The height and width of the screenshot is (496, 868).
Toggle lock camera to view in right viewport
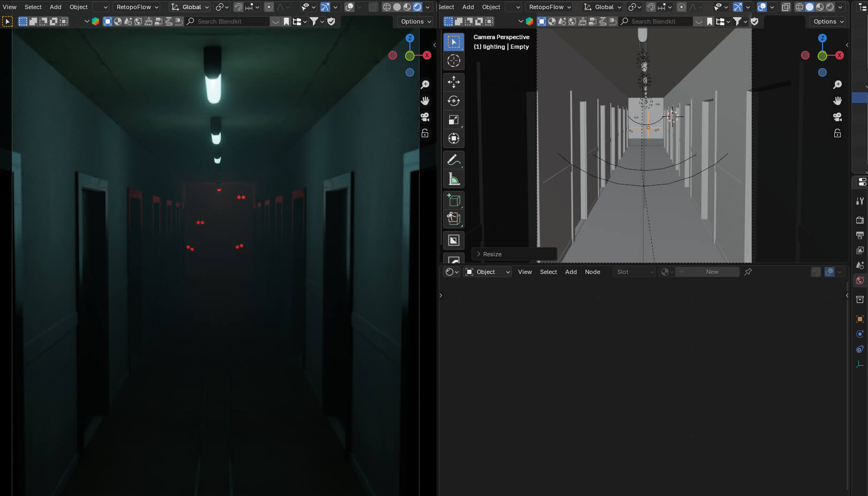pyautogui.click(x=837, y=133)
